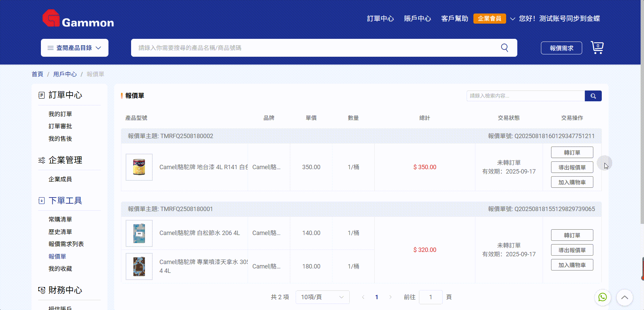Expand the 查閱產品目錄 catalog dropdown
This screenshot has width=644, height=310.
click(x=75, y=48)
